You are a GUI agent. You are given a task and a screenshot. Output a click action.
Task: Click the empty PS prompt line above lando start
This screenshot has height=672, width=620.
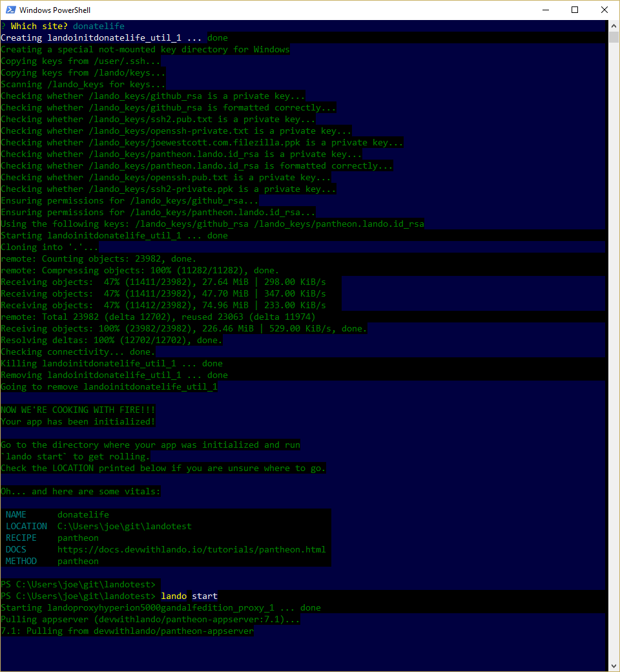(x=77, y=584)
